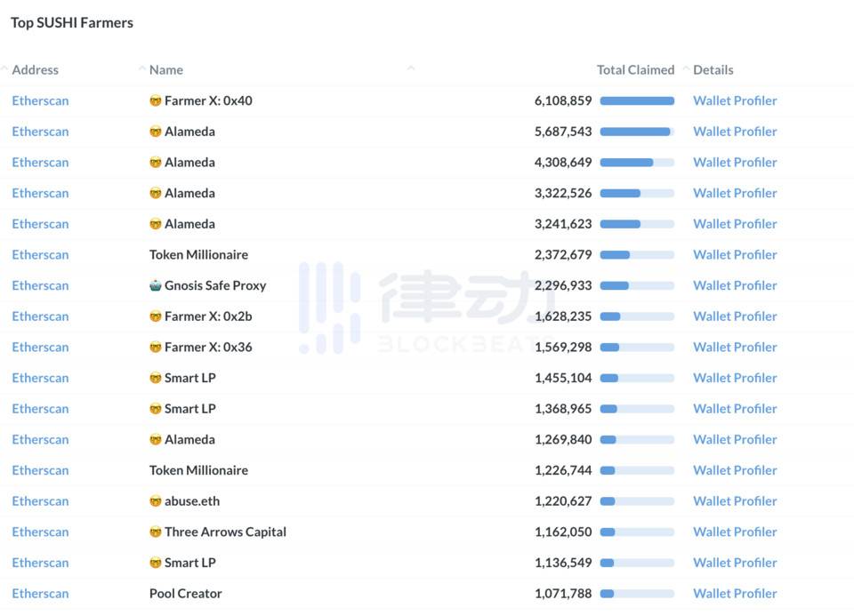Open Wallet Profiler for the 1,136,549 Smart LP row
The width and height of the screenshot is (854, 616).
click(735, 563)
